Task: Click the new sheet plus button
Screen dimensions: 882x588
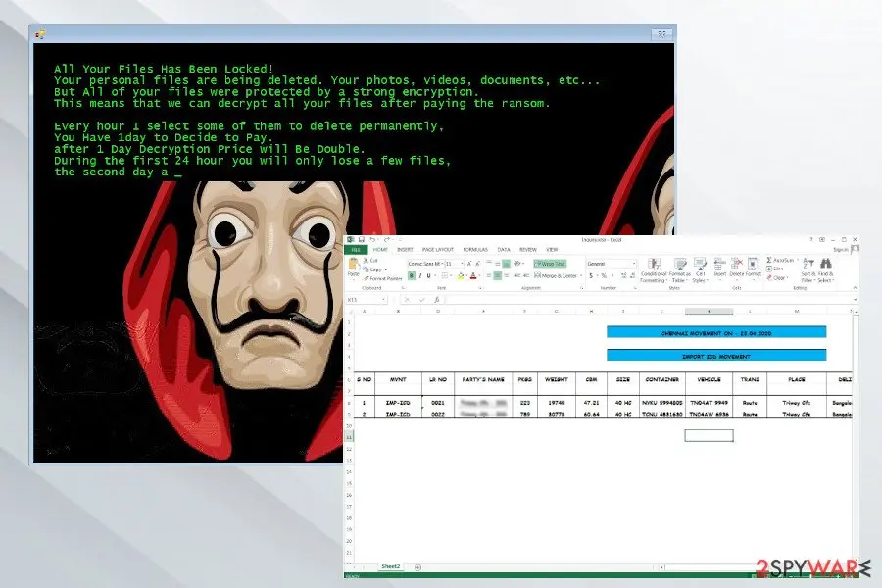Action: coord(417,567)
